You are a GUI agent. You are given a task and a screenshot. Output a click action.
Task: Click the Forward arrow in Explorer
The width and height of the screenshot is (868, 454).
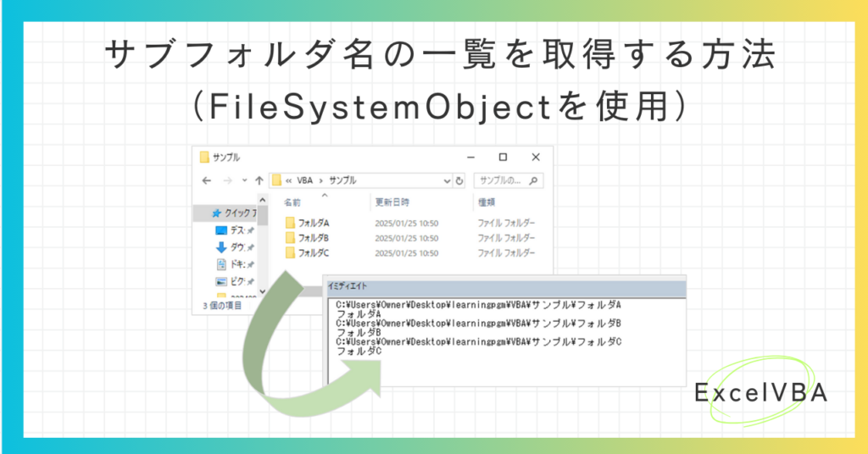[x=227, y=180]
